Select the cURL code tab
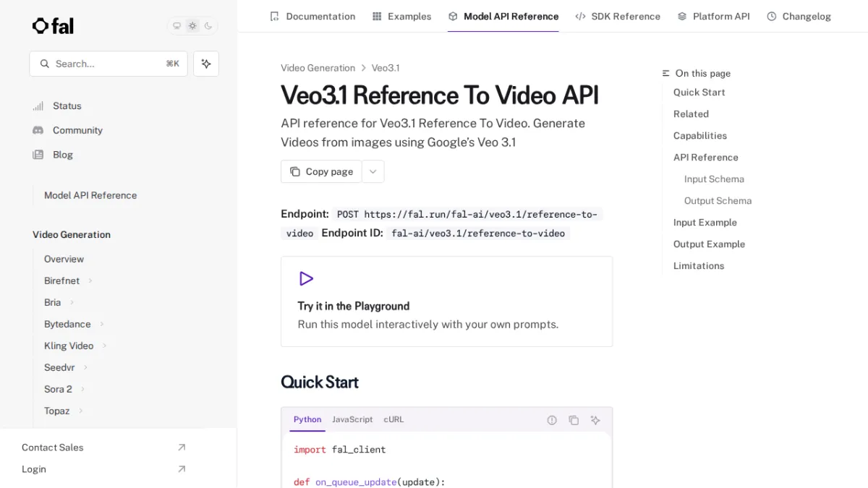 (x=393, y=419)
